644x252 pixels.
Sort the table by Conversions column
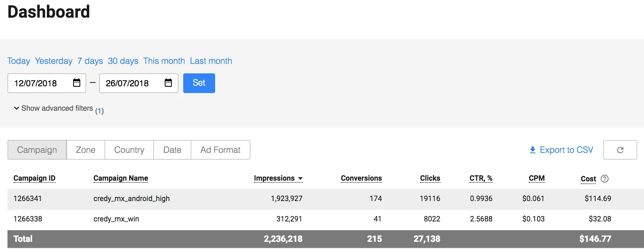[361, 178]
